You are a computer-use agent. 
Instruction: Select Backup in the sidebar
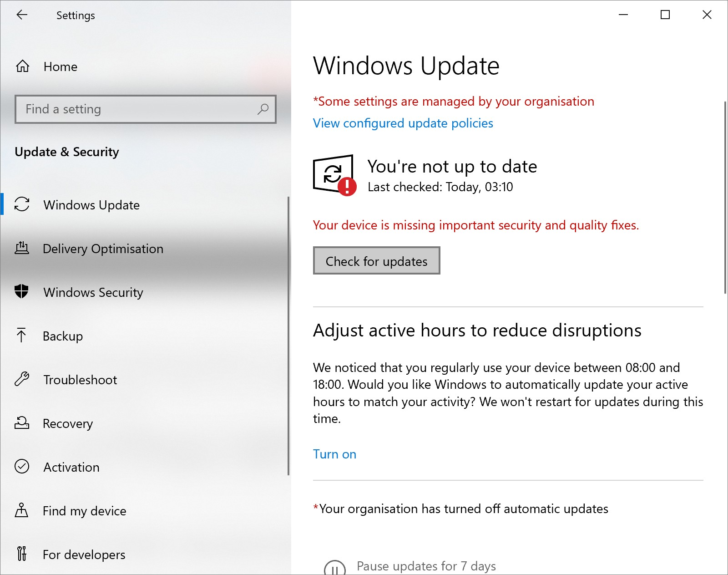tap(145, 336)
